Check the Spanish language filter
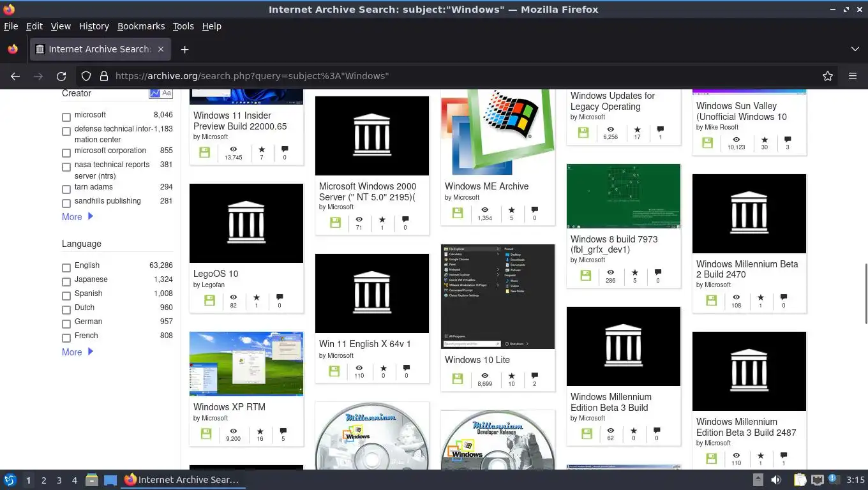 (x=66, y=296)
